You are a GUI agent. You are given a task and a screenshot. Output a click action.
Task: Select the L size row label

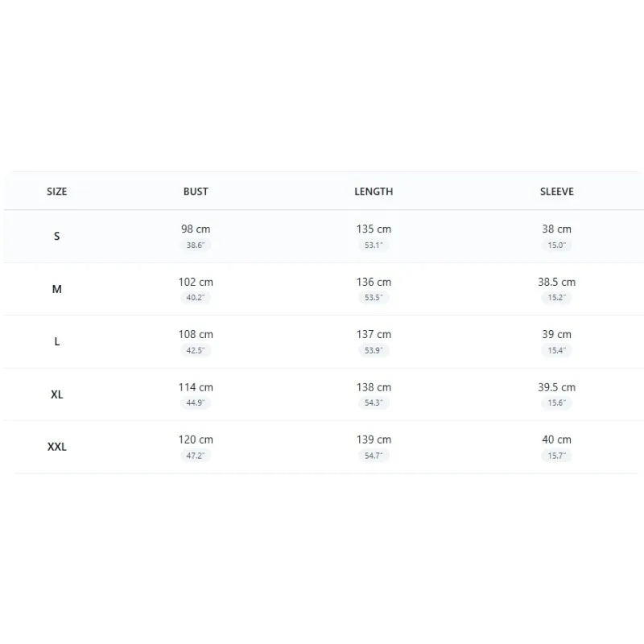tap(56, 341)
